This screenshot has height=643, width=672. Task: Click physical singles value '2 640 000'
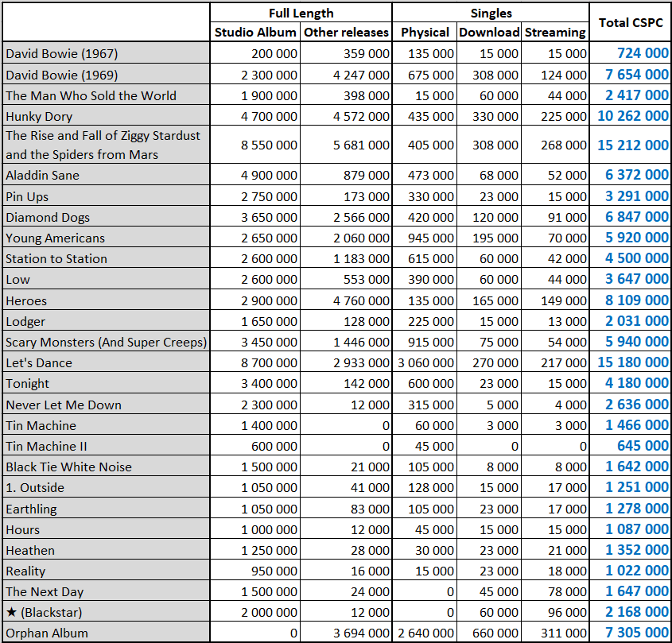[x=425, y=633]
